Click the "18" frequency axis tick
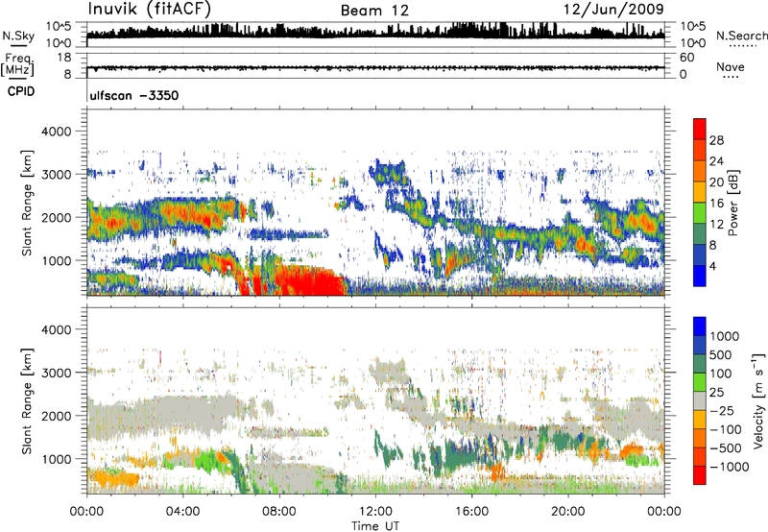This screenshot has width=768, height=532. click(64, 58)
